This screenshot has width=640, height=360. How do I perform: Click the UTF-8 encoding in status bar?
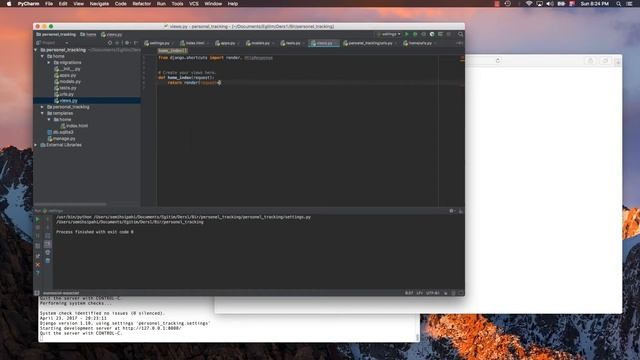click(x=432, y=293)
